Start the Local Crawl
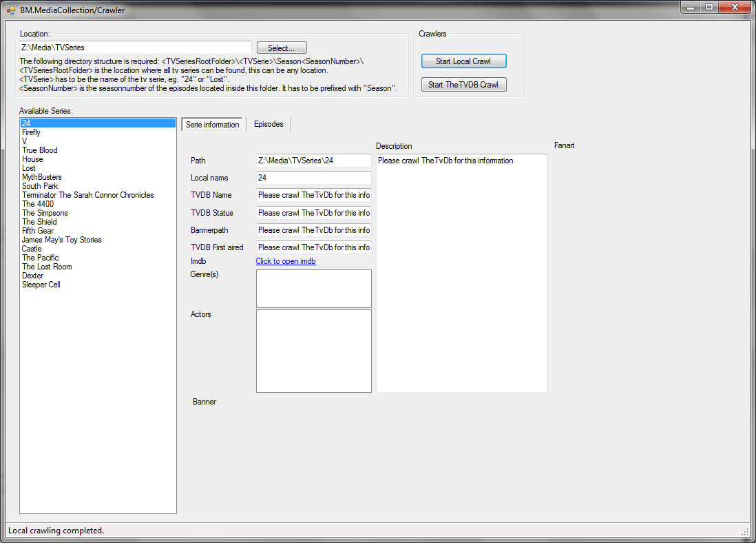 [x=463, y=61]
